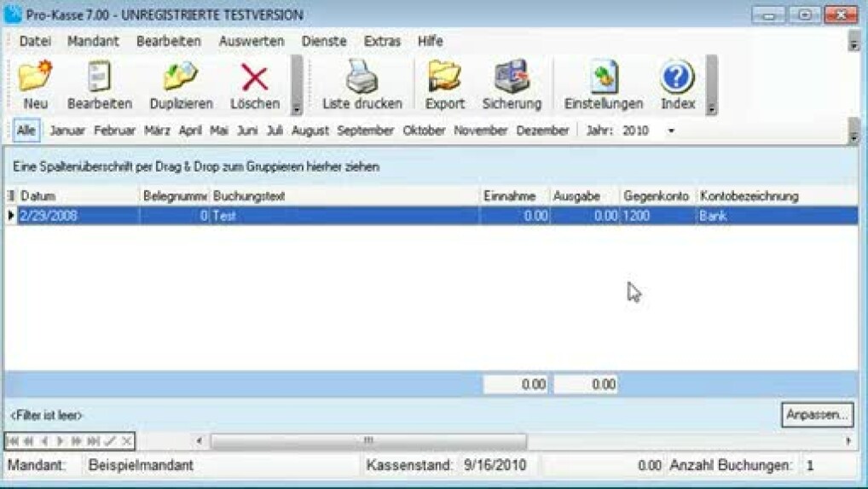868x489 pixels.
Task: Open the Auswerten menu
Action: (x=251, y=41)
